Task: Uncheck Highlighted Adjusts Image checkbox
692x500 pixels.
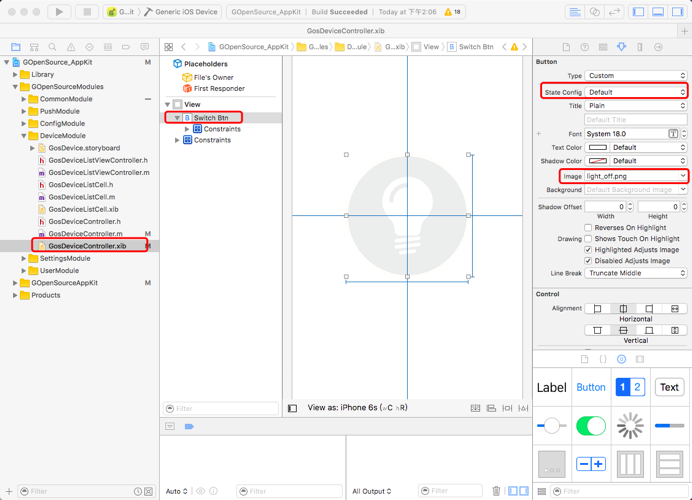Action: coord(588,250)
